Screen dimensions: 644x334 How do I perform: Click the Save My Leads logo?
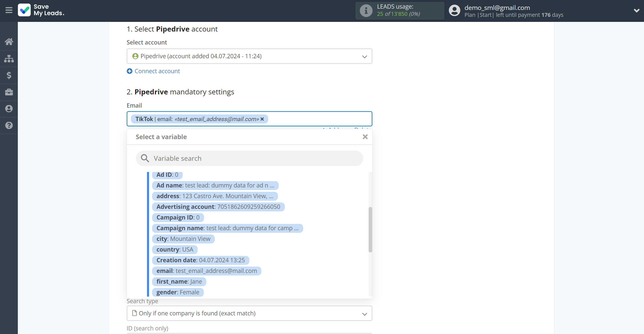pos(41,10)
